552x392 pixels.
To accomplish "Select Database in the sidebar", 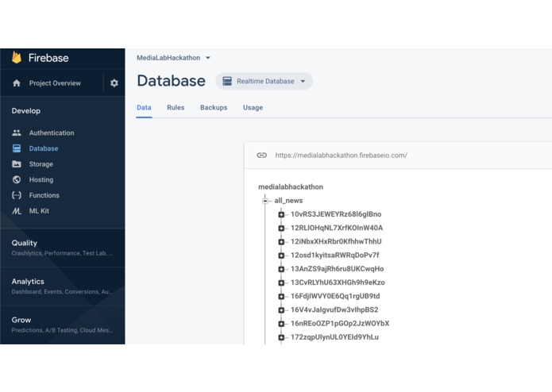I will tap(44, 148).
